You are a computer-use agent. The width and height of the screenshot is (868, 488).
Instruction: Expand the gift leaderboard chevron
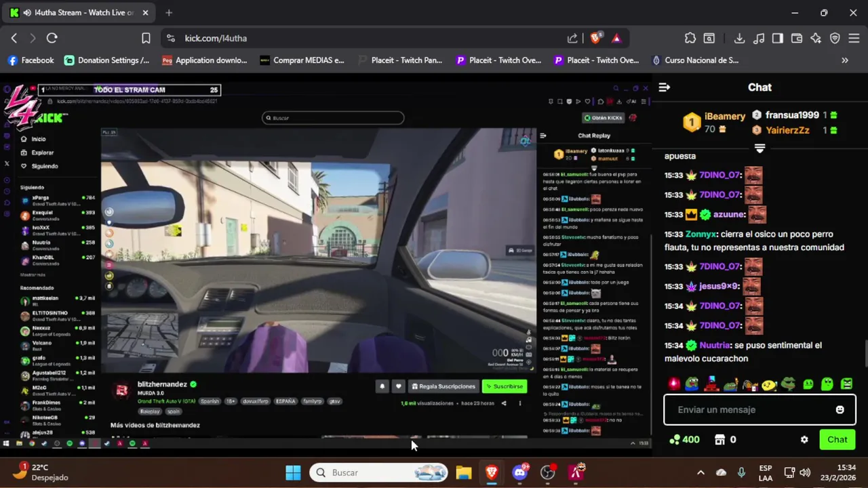pos(759,148)
